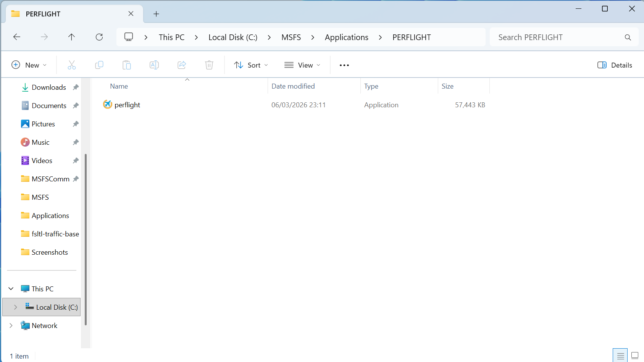Expand the Local Disk (C:) tree node
The image size is (644, 362).
click(x=15, y=307)
